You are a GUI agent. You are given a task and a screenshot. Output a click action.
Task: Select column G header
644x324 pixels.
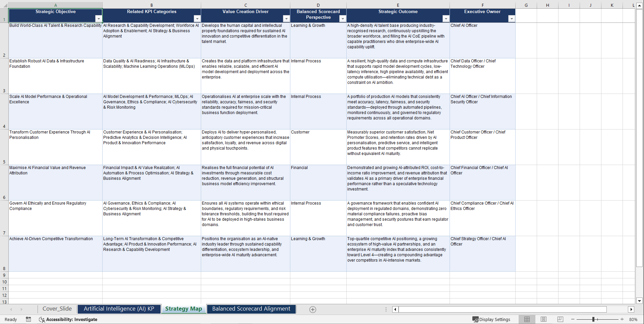[526, 5]
